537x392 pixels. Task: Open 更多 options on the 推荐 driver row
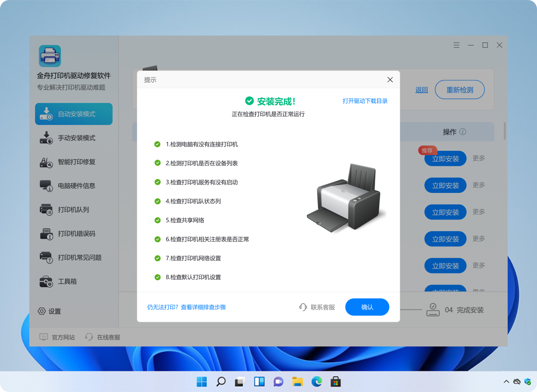478,158
